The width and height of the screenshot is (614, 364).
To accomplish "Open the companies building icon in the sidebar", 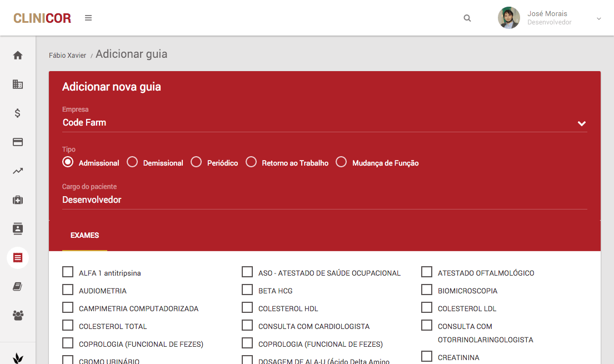I will (x=18, y=84).
